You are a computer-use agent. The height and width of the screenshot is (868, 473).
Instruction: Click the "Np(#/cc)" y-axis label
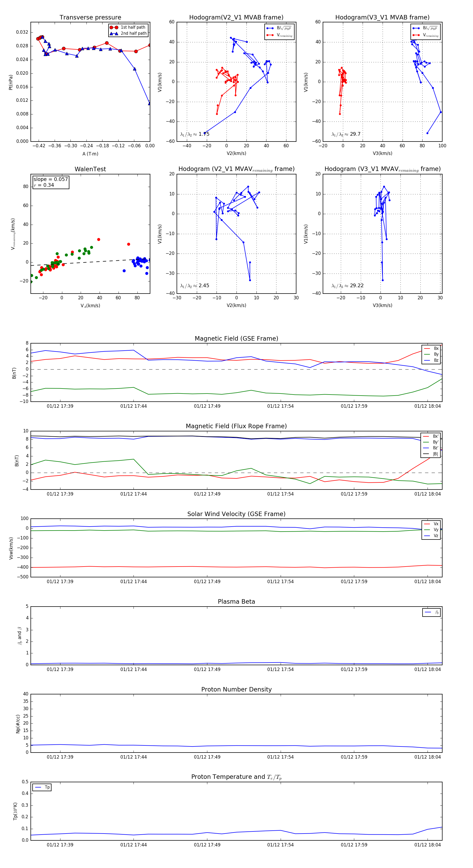pyautogui.click(x=18, y=724)
